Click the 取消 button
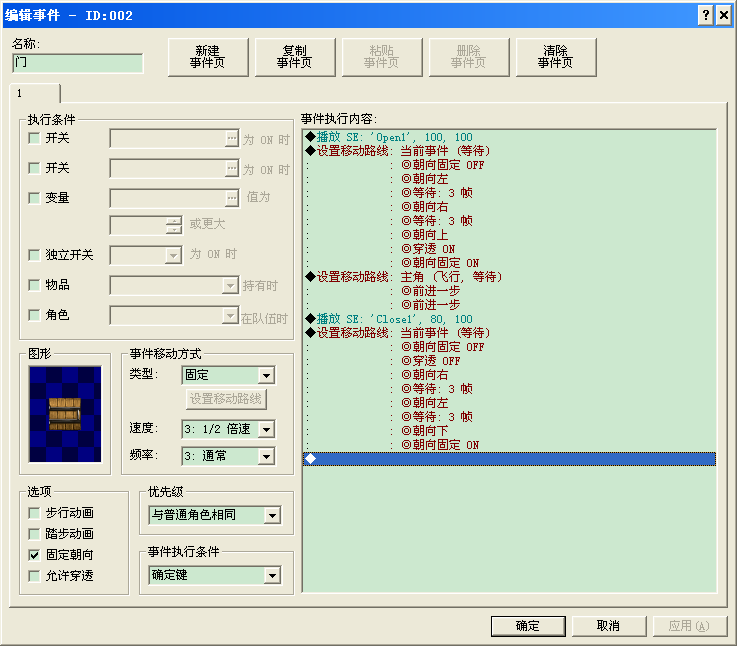 coord(609,626)
